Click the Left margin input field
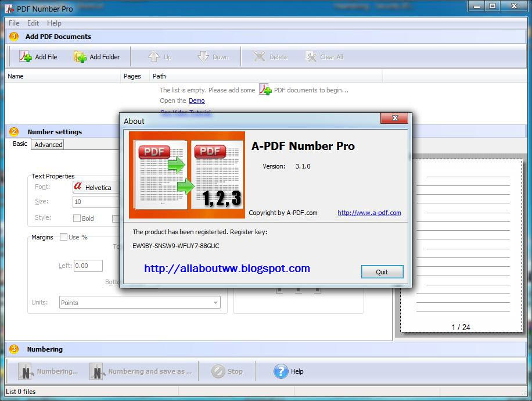 point(88,266)
